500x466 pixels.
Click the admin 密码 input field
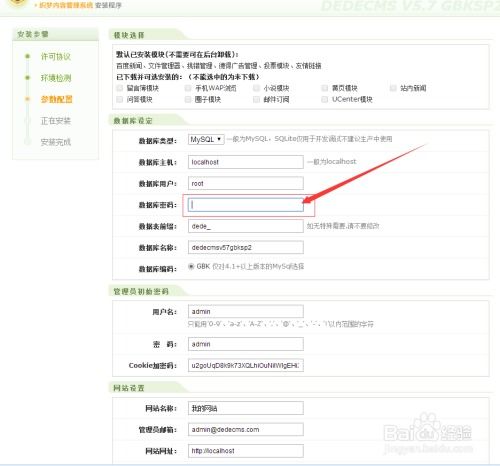point(246,344)
